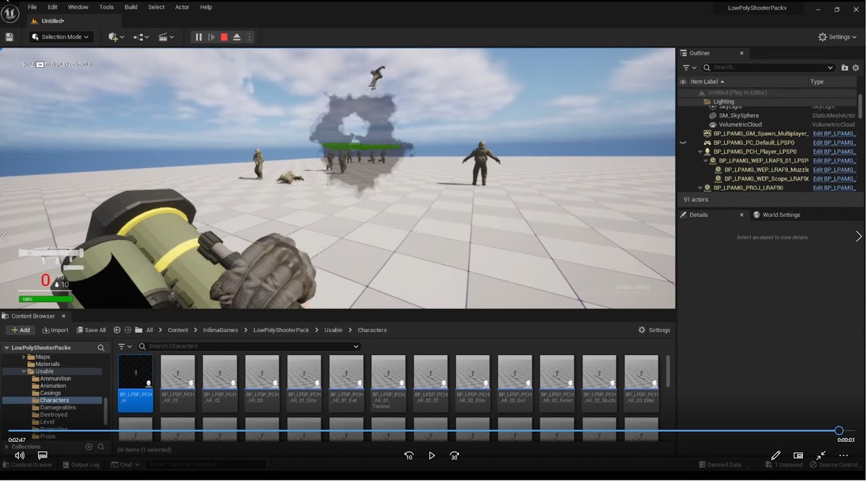Viewport: 868px width, 488px height.
Task: Open the cinematics clapperboard toolbar menu
Action: coord(165,37)
